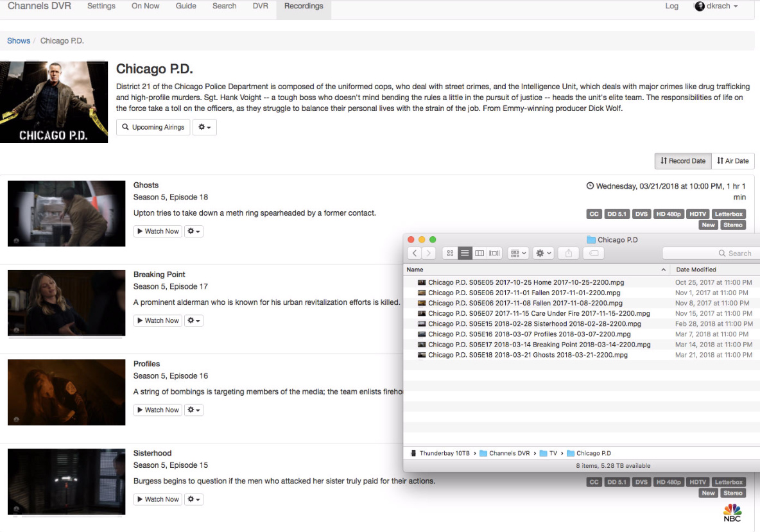Open the Finder action gear dropdown
760x532 pixels.
pos(544,253)
